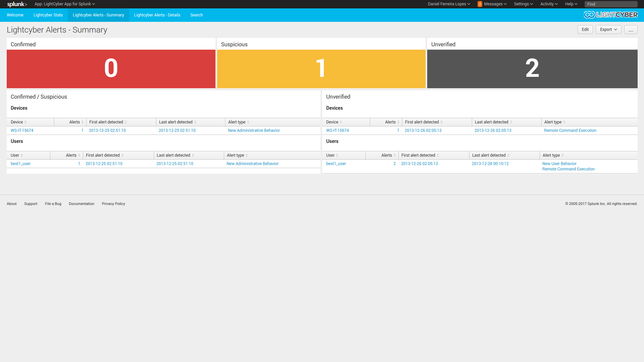Screen dimensions: 644x362
Task: Click 2013-12-28 00:10:12 last alert date
Action: click(x=490, y=164)
